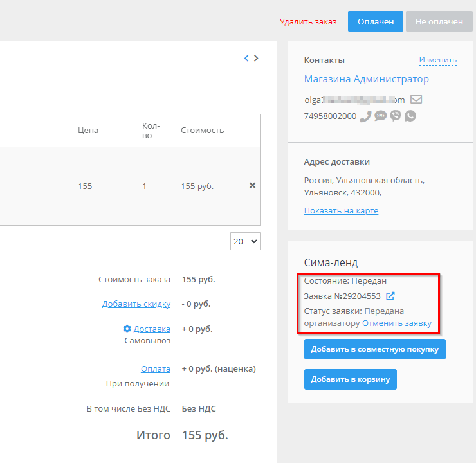
Task: Open the items-per-page dropdown showing 20
Action: click(244, 241)
